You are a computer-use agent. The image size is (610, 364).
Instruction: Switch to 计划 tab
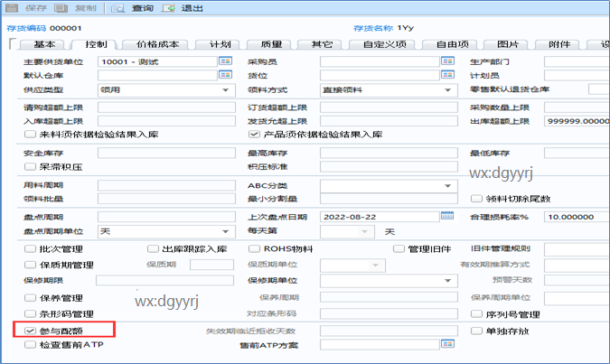pyautogui.click(x=220, y=44)
